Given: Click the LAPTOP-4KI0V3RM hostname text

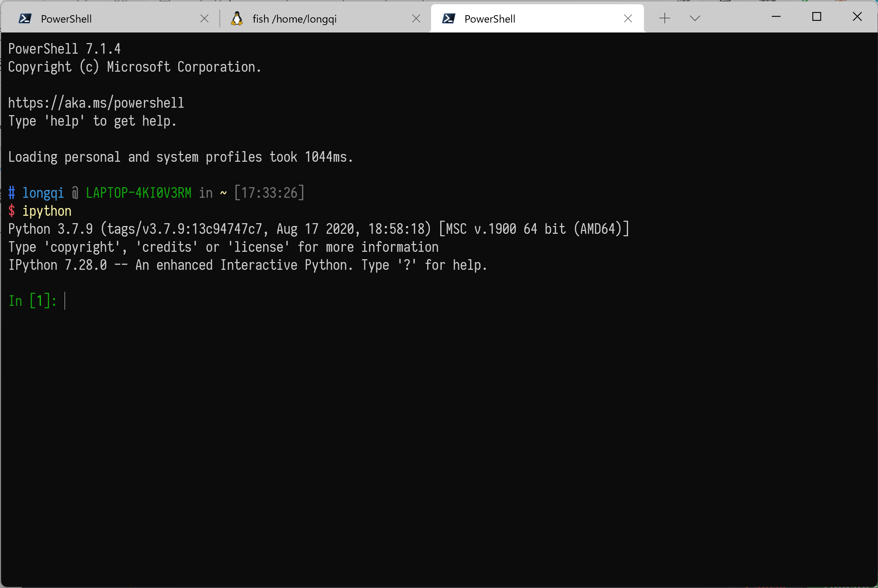Looking at the screenshot, I should point(138,192).
